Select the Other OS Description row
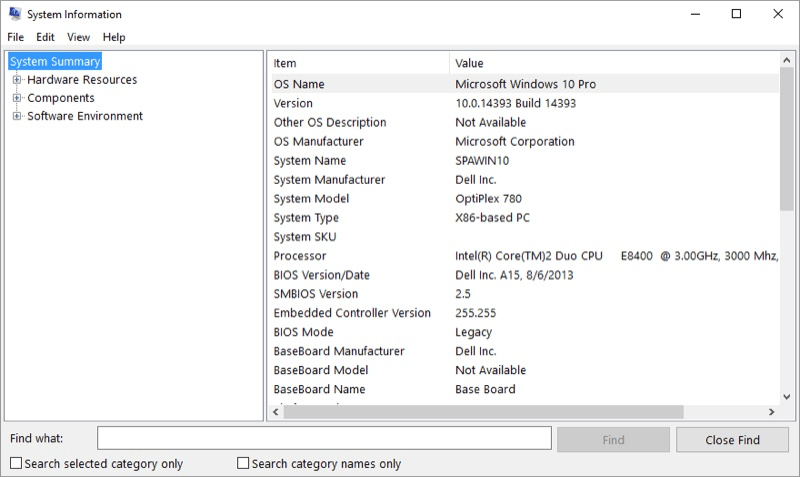This screenshot has height=477, width=800. [525, 122]
